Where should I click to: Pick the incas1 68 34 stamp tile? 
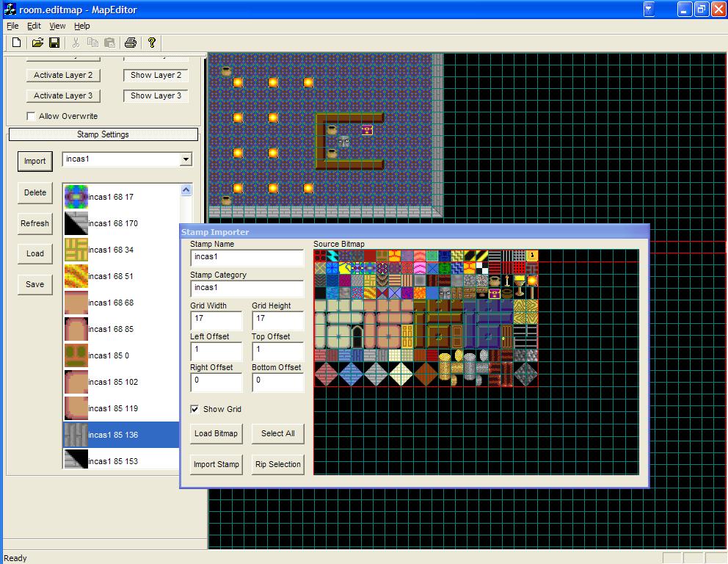click(x=76, y=250)
